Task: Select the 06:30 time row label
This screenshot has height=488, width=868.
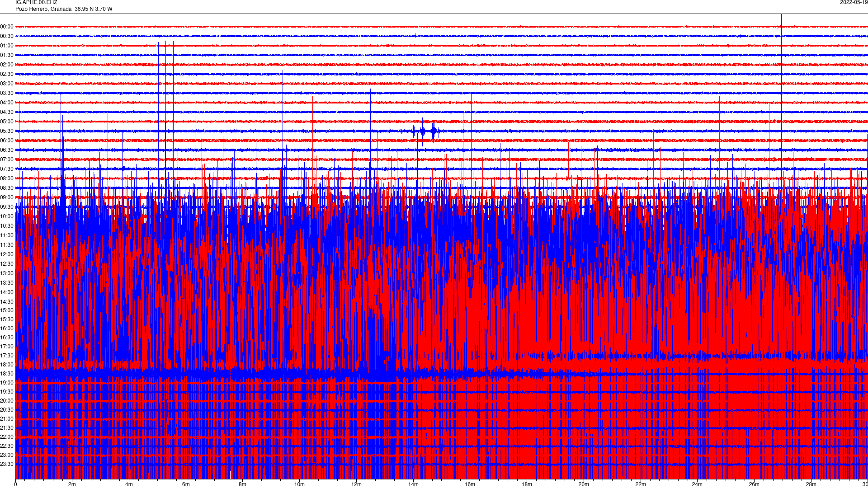Action: (x=7, y=150)
